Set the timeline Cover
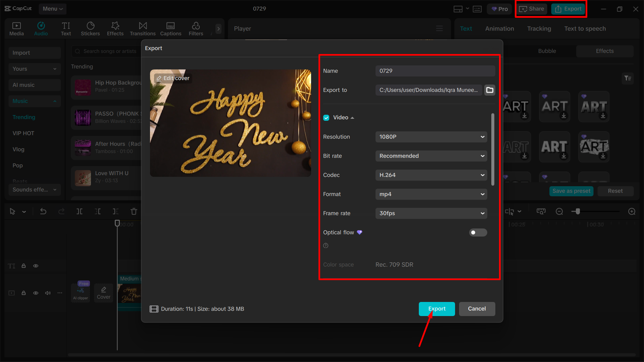The height and width of the screenshot is (362, 644). [104, 293]
